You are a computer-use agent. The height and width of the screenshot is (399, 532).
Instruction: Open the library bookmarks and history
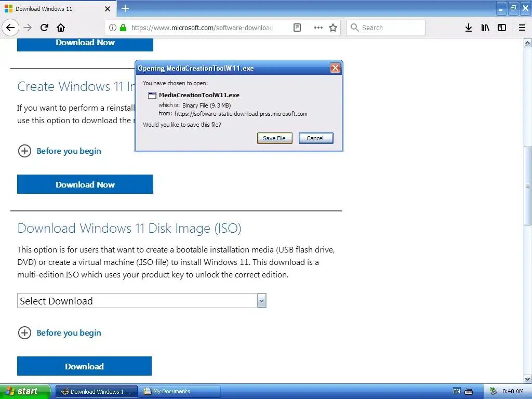pyautogui.click(x=485, y=28)
